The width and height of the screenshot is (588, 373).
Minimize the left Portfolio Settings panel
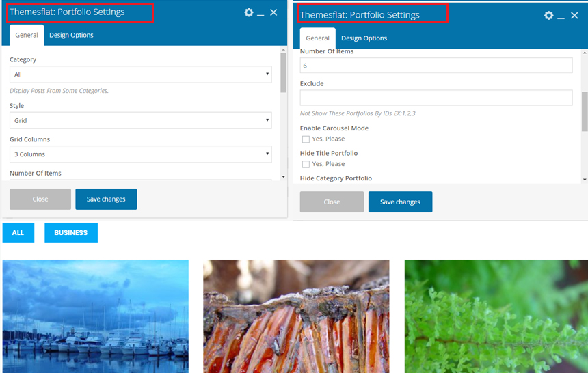(x=260, y=15)
